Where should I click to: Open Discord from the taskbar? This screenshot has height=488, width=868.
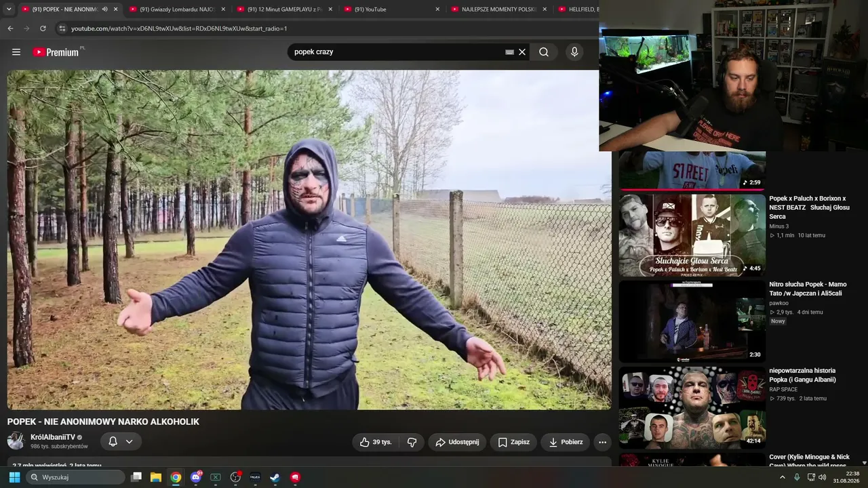(x=196, y=477)
